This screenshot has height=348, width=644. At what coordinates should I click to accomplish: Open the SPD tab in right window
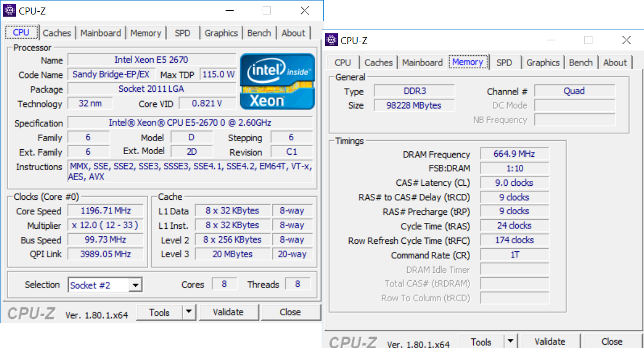[x=504, y=62]
